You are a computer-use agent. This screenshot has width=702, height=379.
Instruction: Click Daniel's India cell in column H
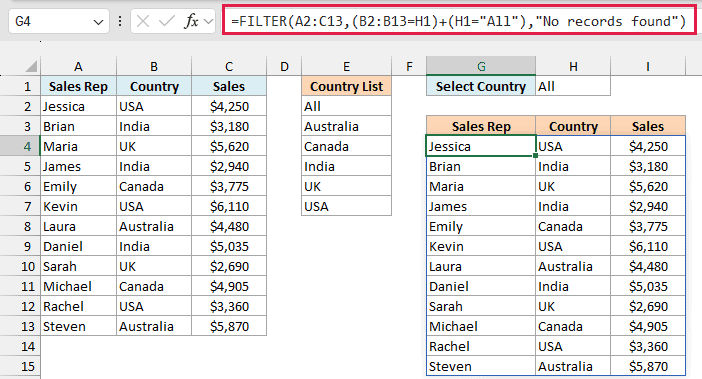(573, 286)
